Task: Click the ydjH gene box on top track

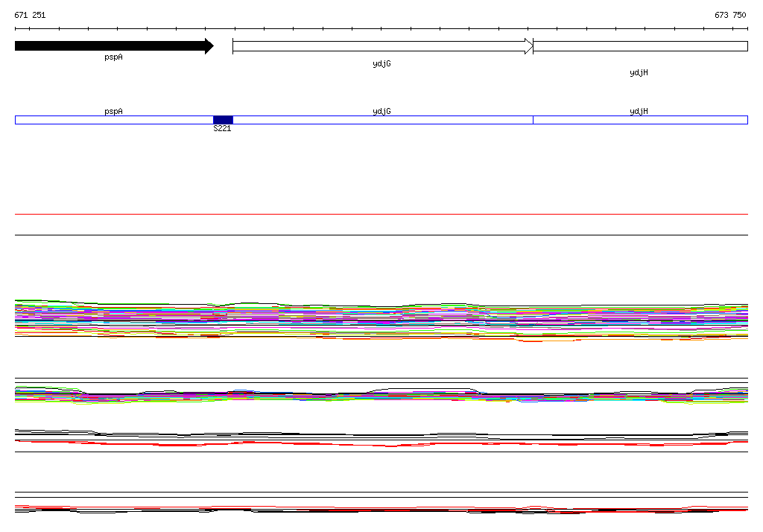Action: (x=640, y=46)
